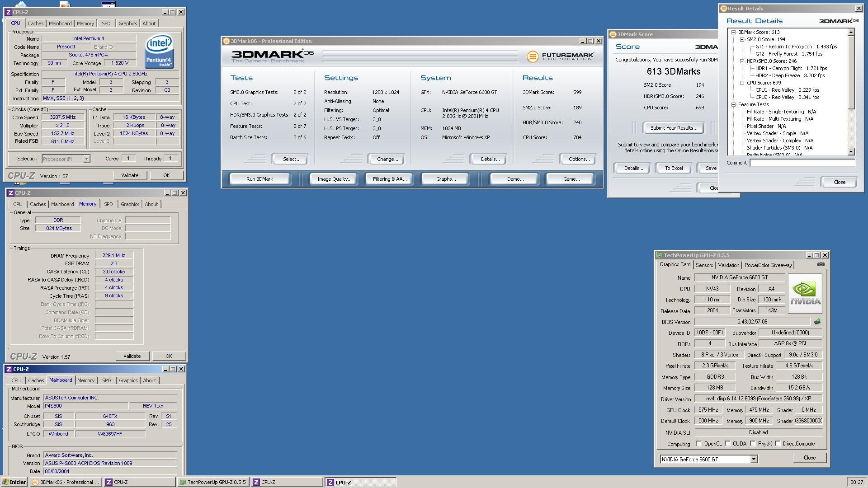The height and width of the screenshot is (488, 868).
Task: Click the Futuremark Corporation logo
Action: (x=560, y=56)
